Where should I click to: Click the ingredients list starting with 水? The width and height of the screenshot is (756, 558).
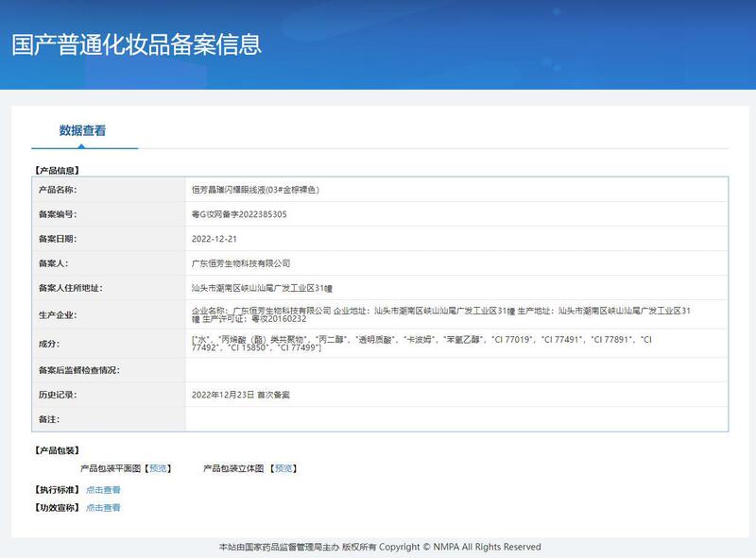[421, 344]
